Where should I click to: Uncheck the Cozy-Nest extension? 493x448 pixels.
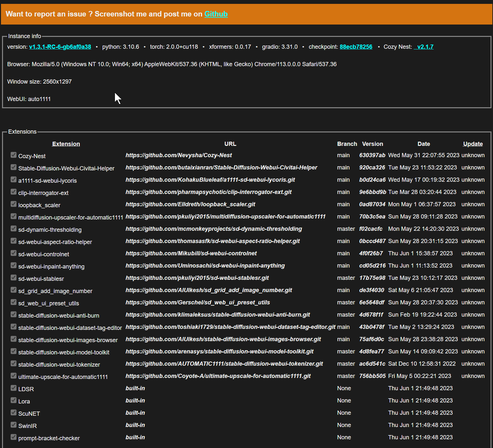[x=13, y=155]
